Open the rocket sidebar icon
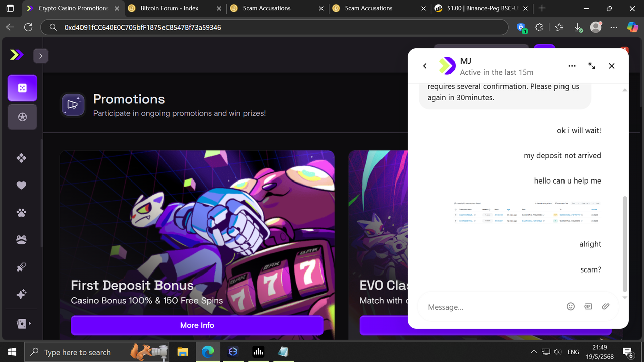Viewport: 644px width, 362px height. (21, 267)
